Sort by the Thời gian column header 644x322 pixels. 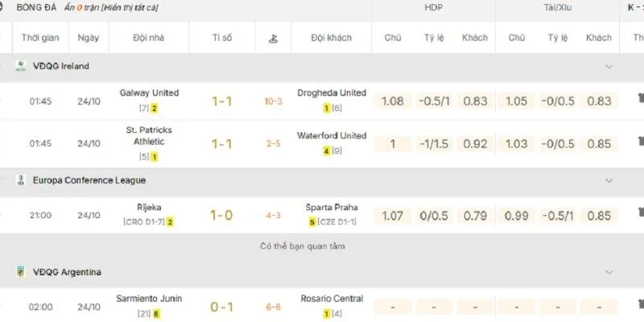click(41, 38)
